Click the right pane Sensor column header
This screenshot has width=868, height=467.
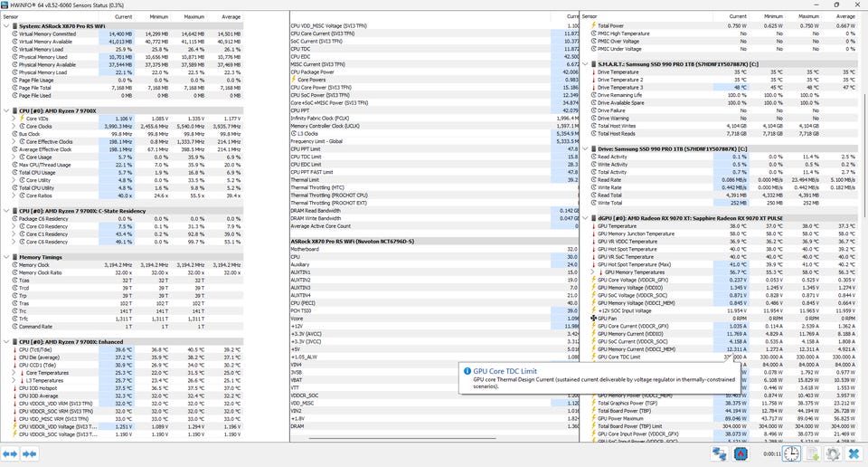click(646, 16)
